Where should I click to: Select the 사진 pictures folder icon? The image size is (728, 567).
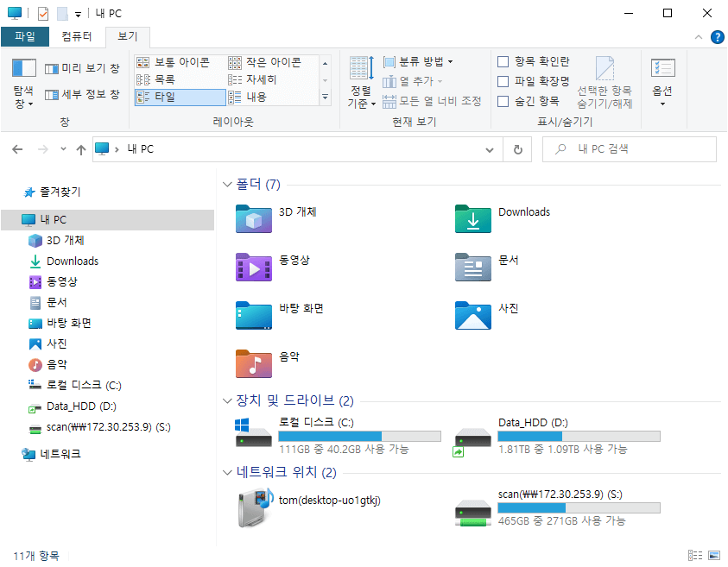pyautogui.click(x=473, y=315)
